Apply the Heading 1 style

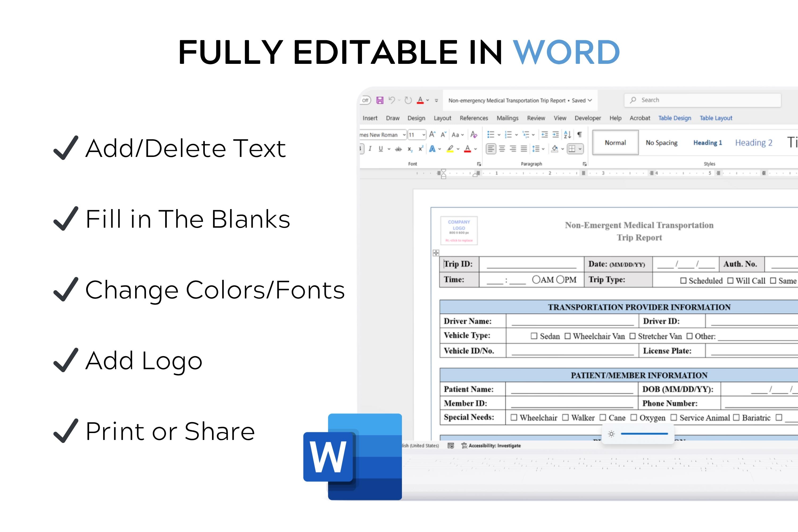tap(707, 143)
